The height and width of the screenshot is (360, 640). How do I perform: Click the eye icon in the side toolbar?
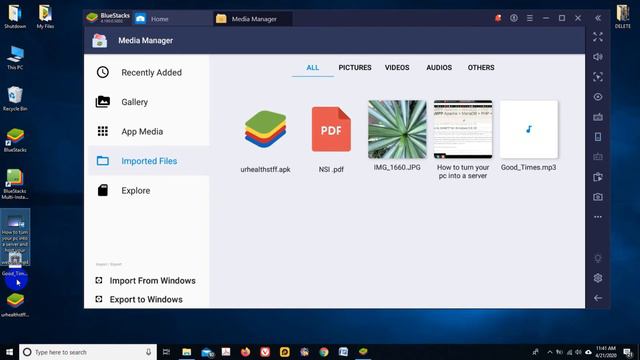pyautogui.click(x=598, y=97)
